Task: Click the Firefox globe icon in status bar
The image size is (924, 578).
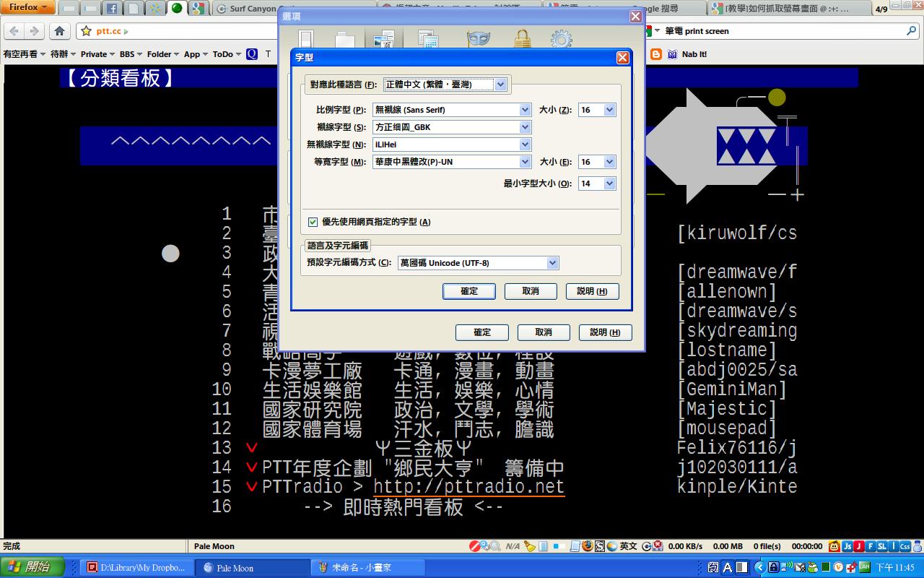Action: (x=588, y=546)
